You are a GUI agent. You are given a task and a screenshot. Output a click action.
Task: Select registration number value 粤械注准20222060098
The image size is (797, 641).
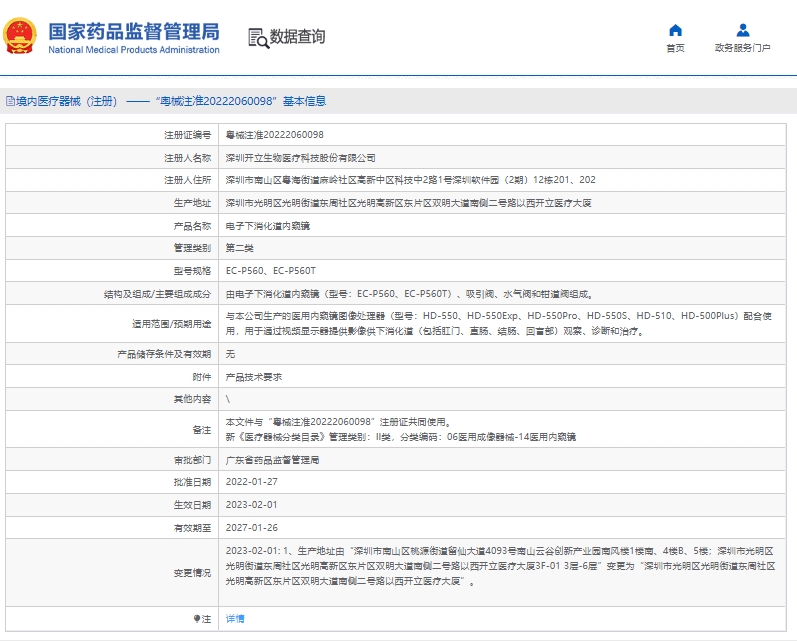coord(274,135)
